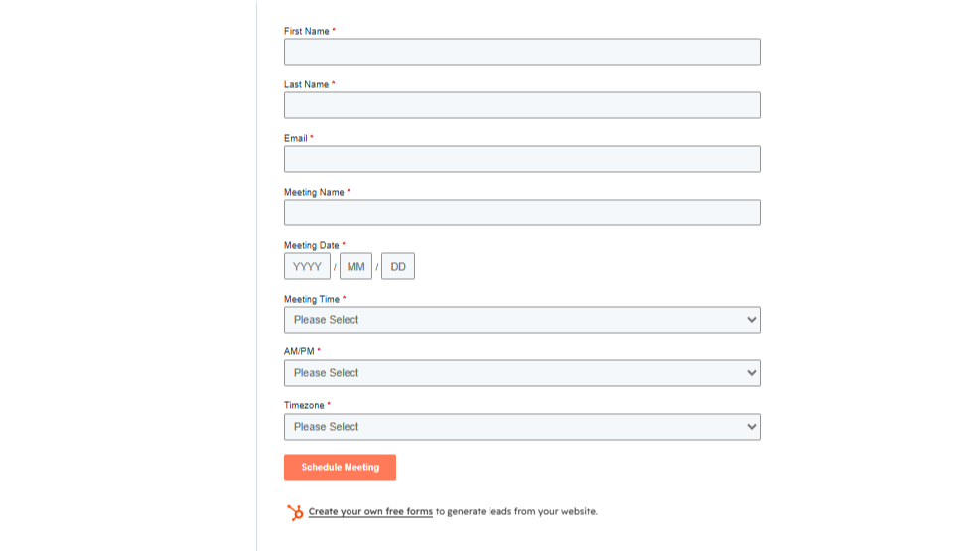Click the MM month date field
The height and width of the screenshot is (551, 980).
(355, 266)
